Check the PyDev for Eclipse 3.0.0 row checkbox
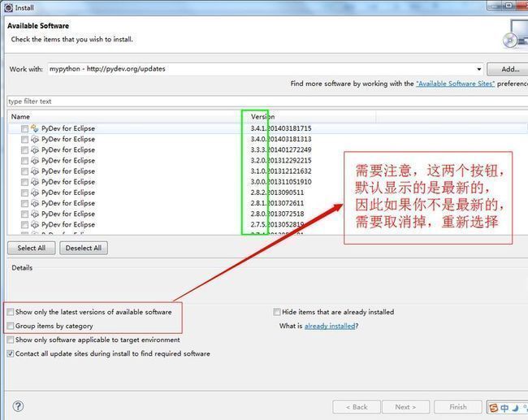Screen dimensions: 528x420 pos(24,182)
